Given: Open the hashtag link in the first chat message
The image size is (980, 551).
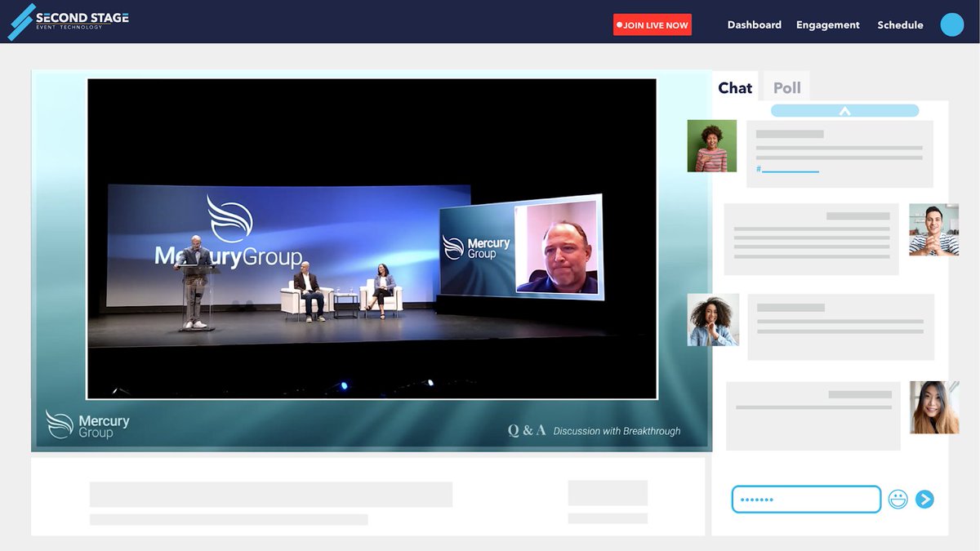Looking at the screenshot, I should click(x=786, y=170).
